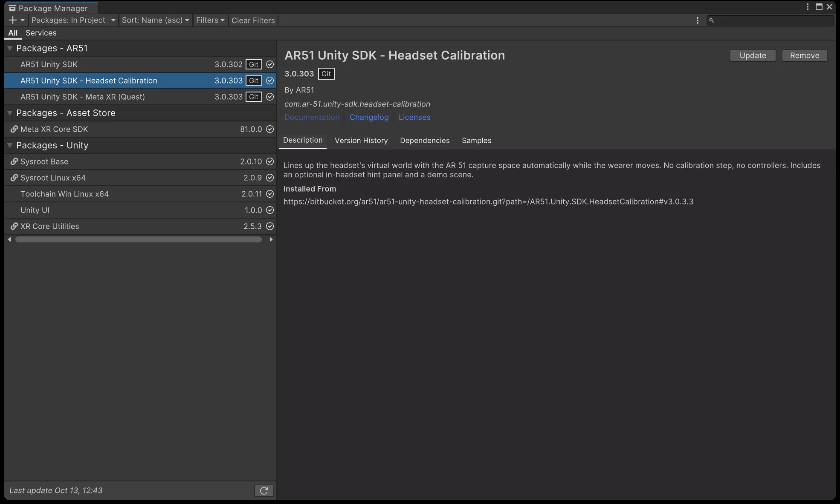Collapse the Packages - Asset Store group
Screen dimensions: 840x504
pos(10,113)
